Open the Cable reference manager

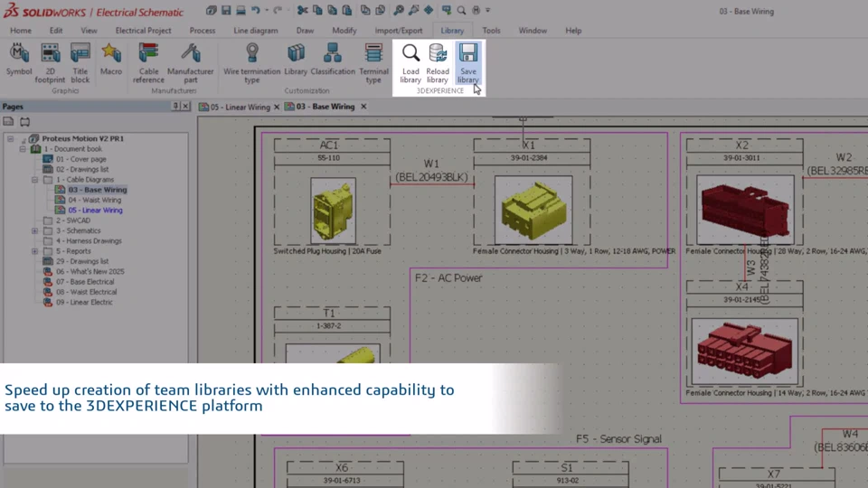click(148, 63)
